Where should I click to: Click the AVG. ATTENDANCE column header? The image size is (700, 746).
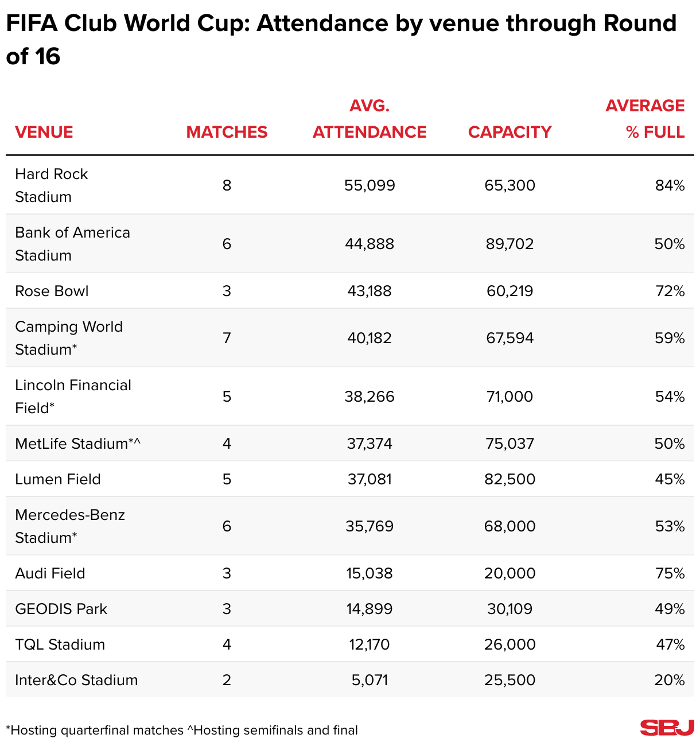click(x=370, y=119)
